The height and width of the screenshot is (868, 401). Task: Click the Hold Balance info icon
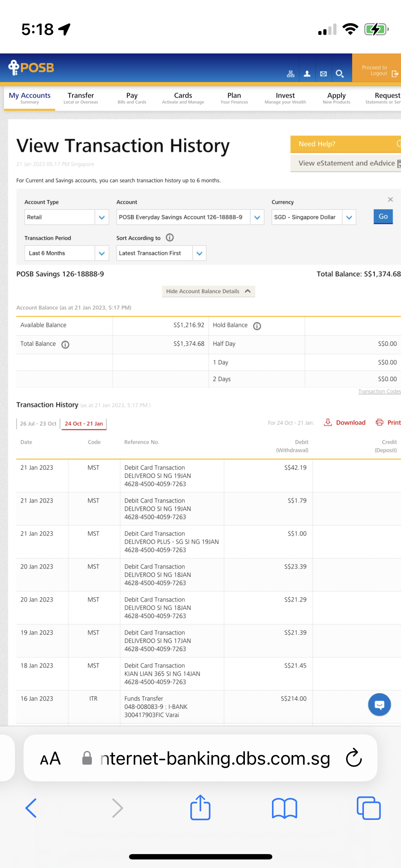[x=257, y=326]
